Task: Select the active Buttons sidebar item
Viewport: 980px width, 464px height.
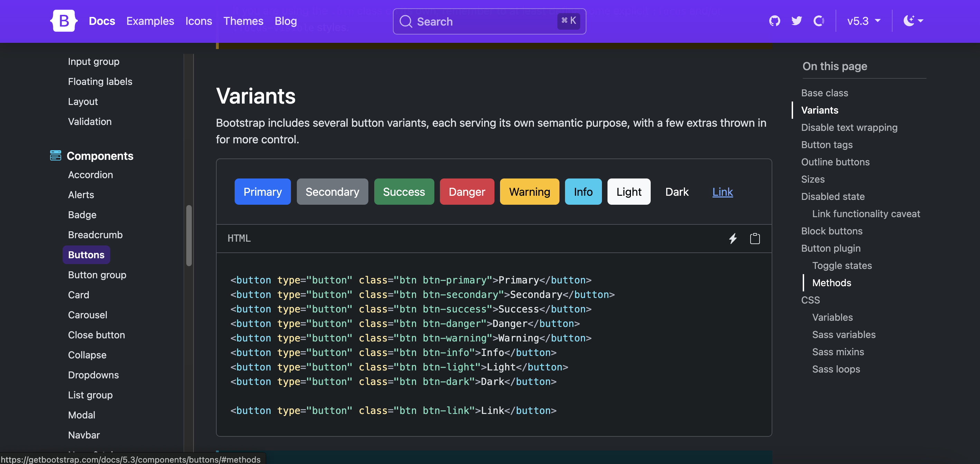Action: [x=86, y=254]
